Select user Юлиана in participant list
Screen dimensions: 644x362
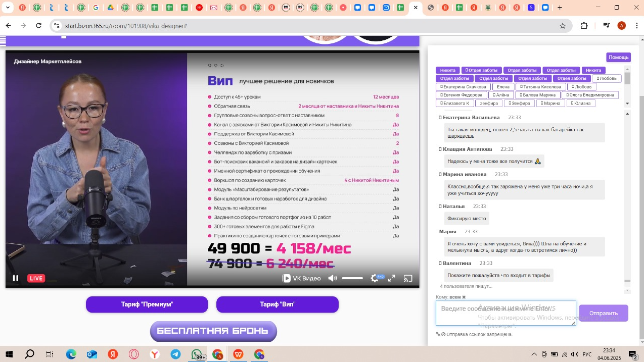581,103
